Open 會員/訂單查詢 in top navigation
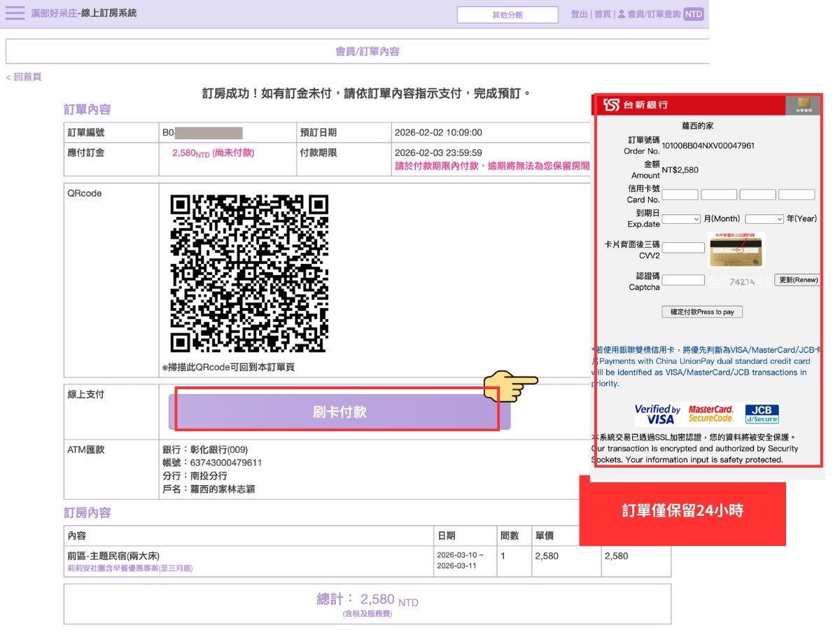This screenshot has width=840, height=630. (654, 14)
